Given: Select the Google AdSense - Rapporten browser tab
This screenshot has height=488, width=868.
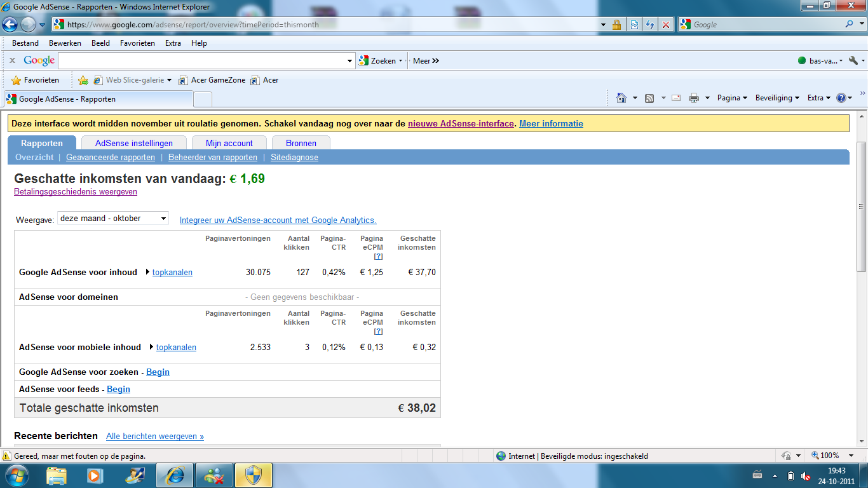Looking at the screenshot, I should [98, 99].
